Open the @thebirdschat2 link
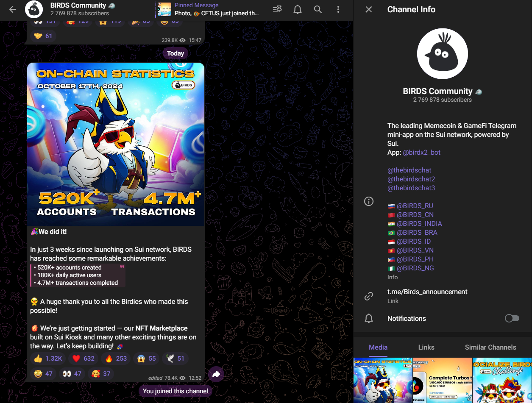This screenshot has width=532, height=403. [x=411, y=179]
